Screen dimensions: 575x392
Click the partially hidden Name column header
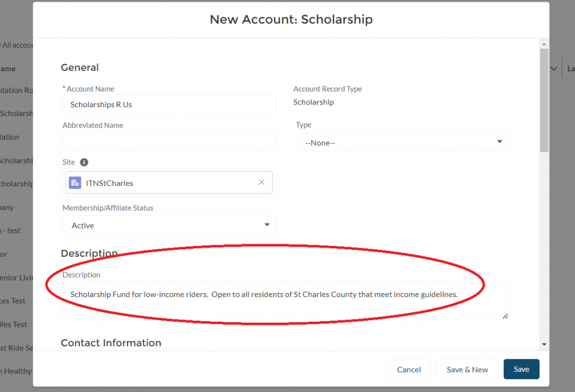click(8, 69)
